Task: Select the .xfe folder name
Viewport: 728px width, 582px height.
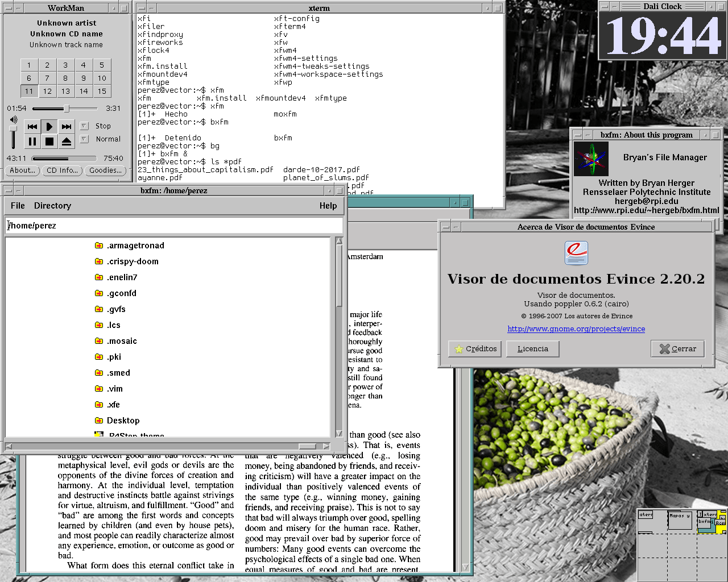Action: click(113, 405)
